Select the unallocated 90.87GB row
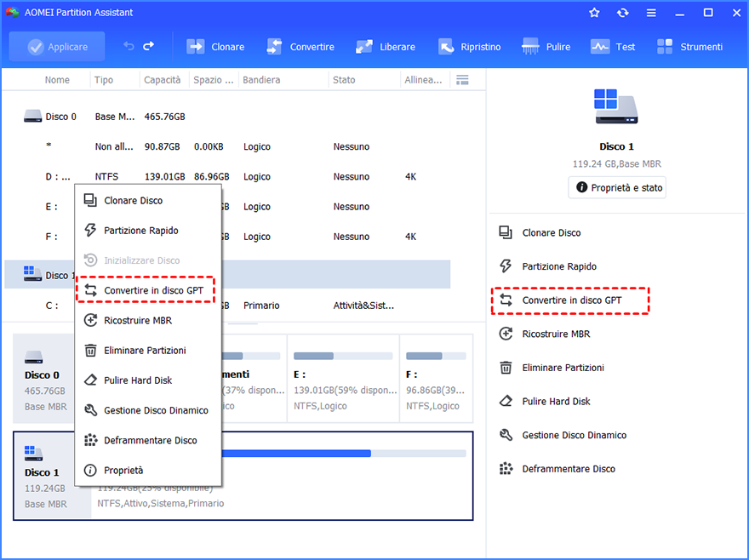Image resolution: width=749 pixels, height=560 pixels. 227,146
